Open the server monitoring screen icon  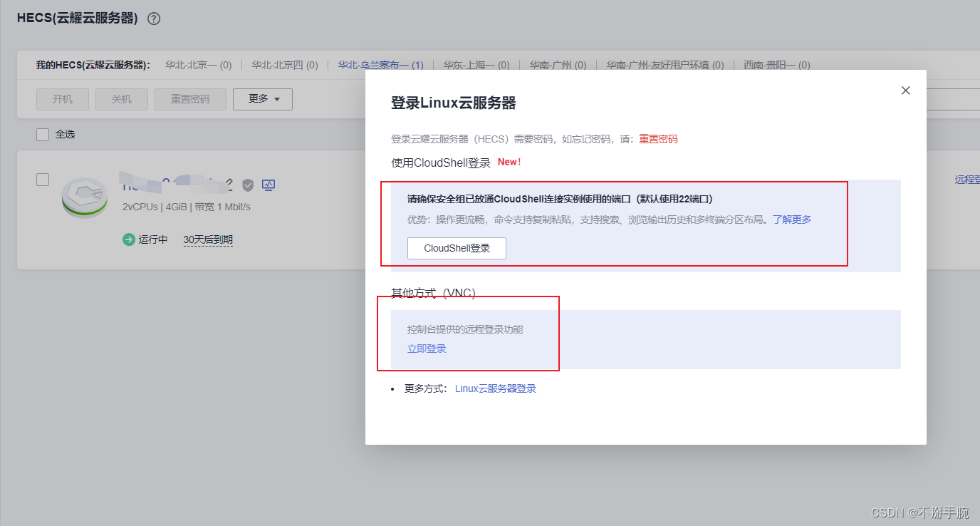click(269, 185)
